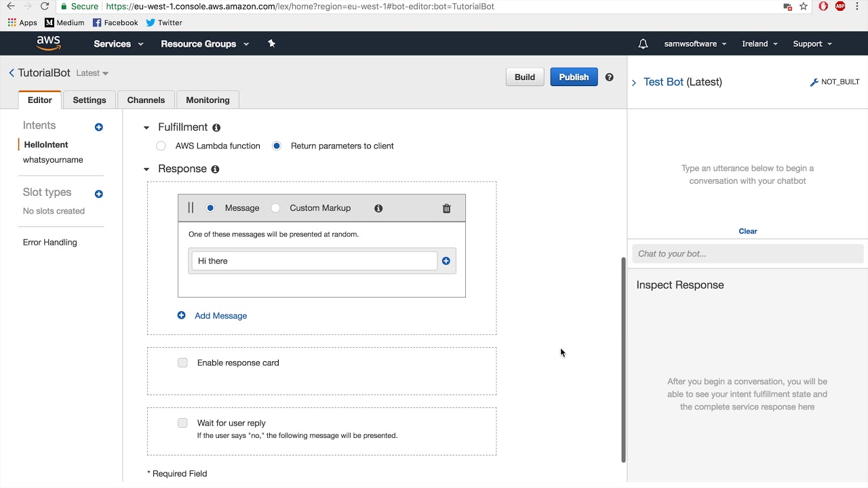Click Clear in the test chat
This screenshot has width=868, height=488.
tap(748, 231)
